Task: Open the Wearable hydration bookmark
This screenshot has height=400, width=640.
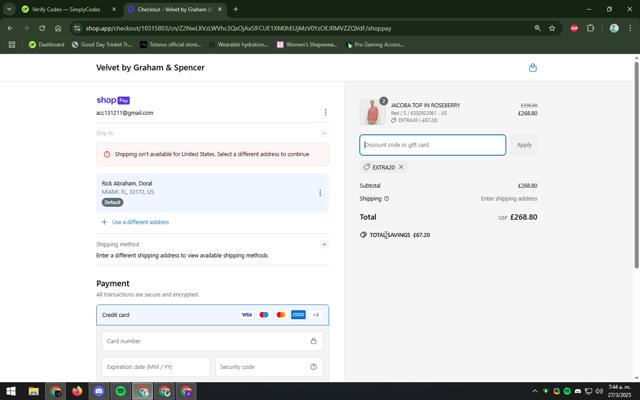Action: point(238,44)
